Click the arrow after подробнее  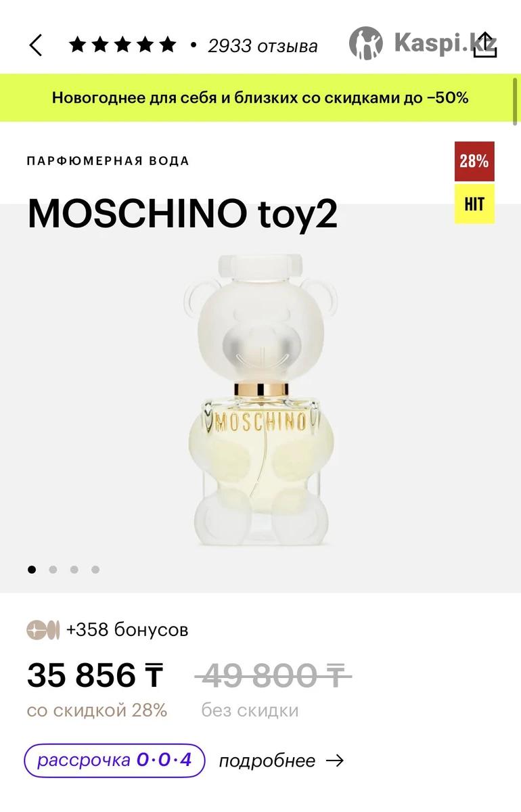point(334,761)
